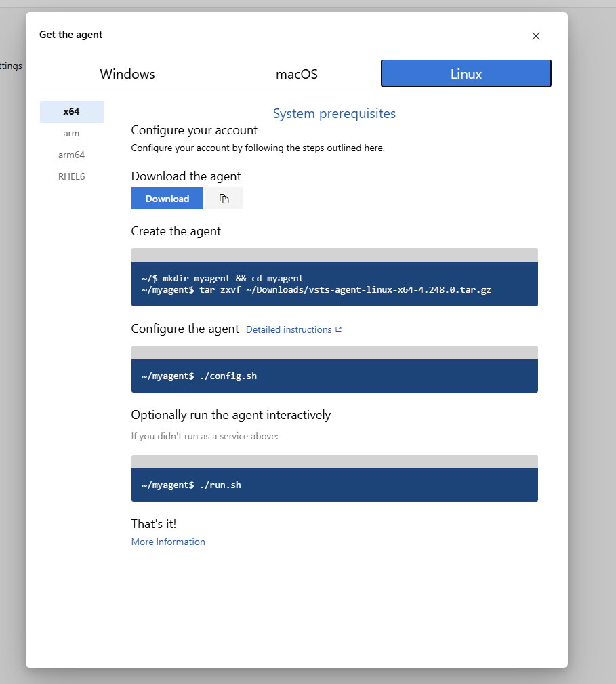Click the account configuration steps sentence
The height and width of the screenshot is (684, 616).
click(258, 148)
